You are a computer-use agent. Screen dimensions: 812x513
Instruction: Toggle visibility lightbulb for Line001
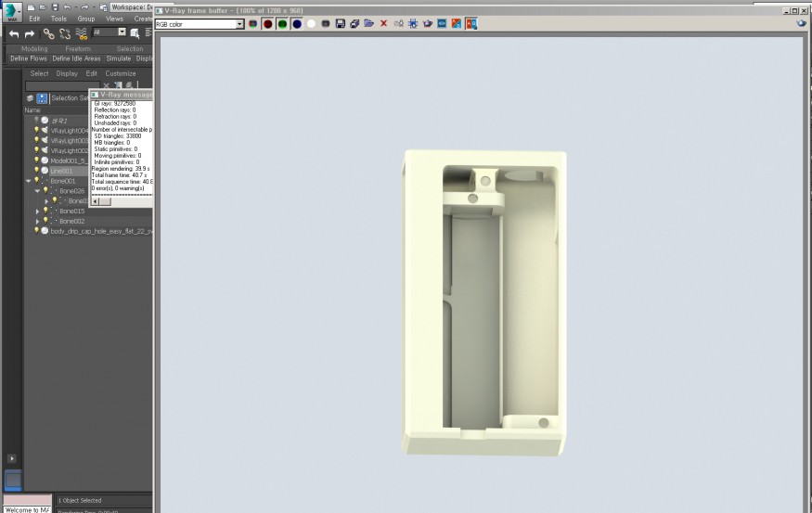[x=36, y=171]
